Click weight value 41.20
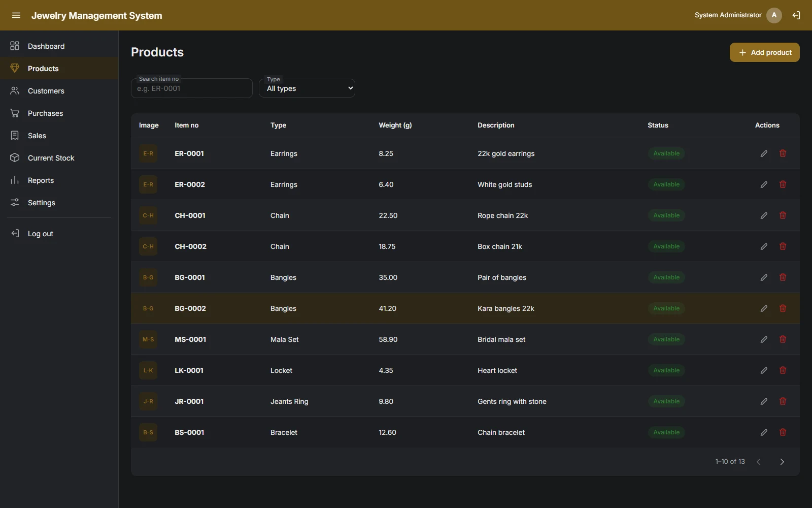The height and width of the screenshot is (508, 812). (387, 308)
